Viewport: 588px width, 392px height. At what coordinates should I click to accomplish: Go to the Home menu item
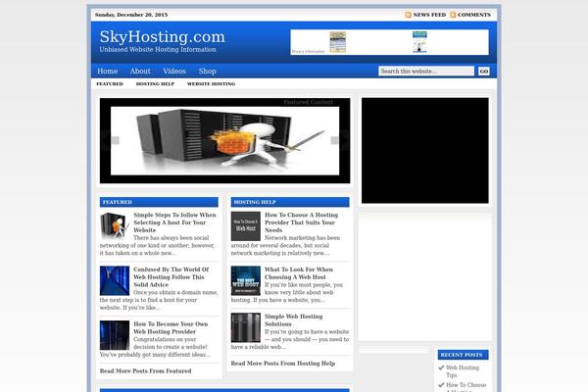[107, 71]
